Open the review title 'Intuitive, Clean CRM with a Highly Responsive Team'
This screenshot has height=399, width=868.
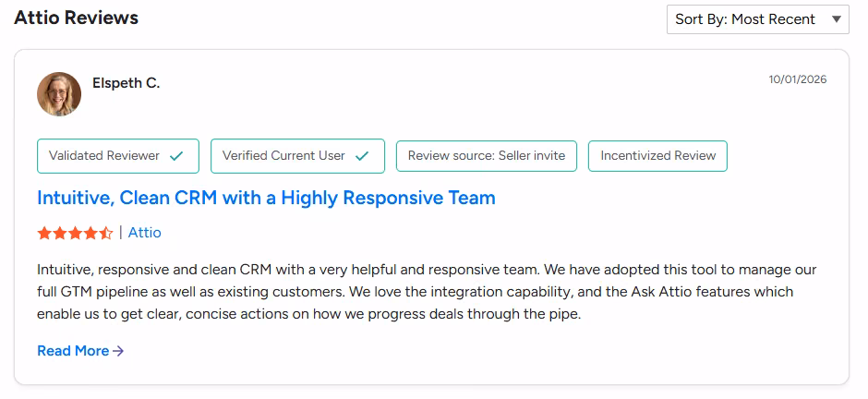coord(266,198)
